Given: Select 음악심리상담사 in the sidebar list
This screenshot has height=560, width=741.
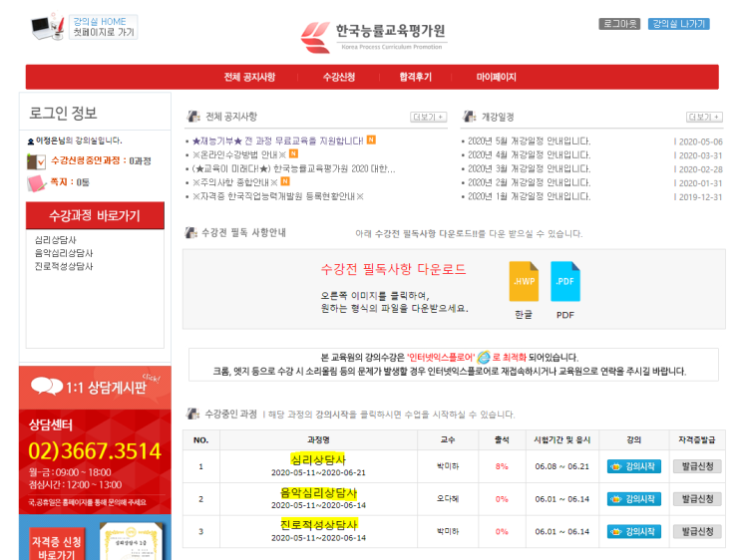Looking at the screenshot, I should point(63,253).
